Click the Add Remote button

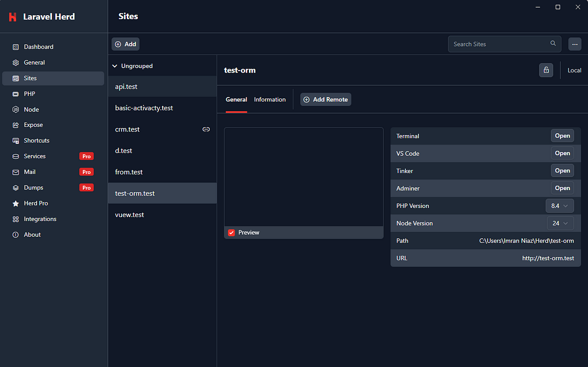(x=326, y=99)
